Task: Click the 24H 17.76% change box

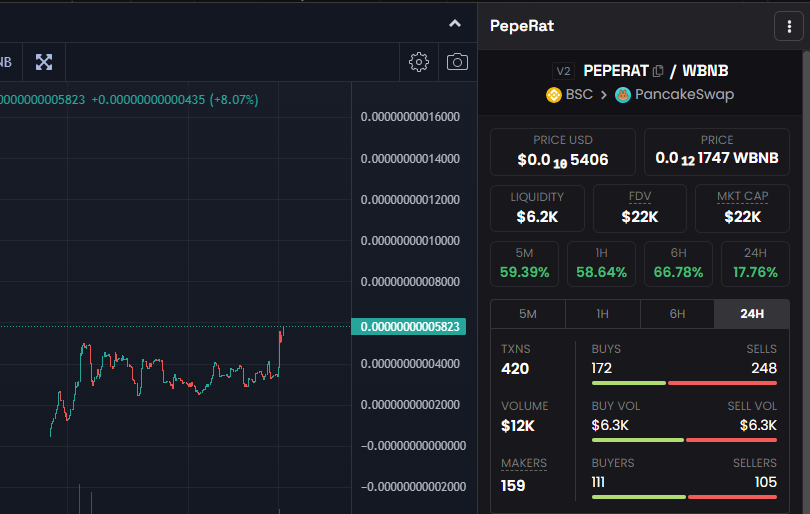Action: pyautogui.click(x=755, y=264)
